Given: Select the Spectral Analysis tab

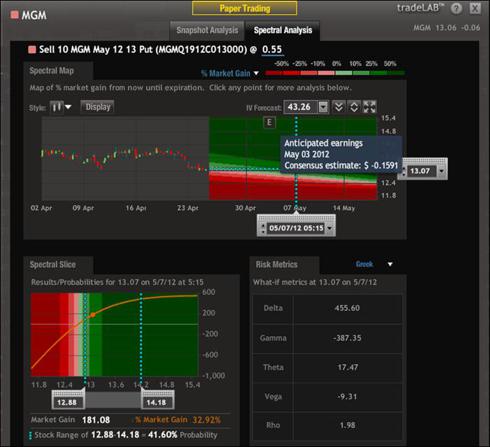Looking at the screenshot, I should pyautogui.click(x=283, y=30).
